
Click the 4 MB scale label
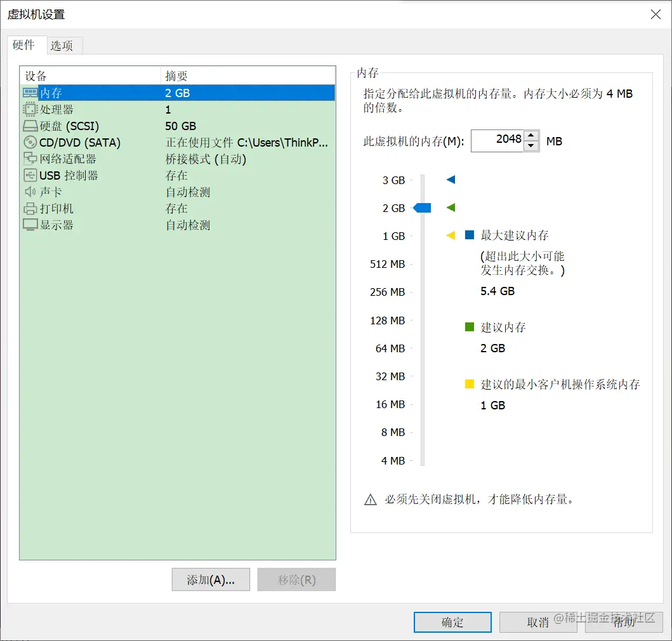393,461
